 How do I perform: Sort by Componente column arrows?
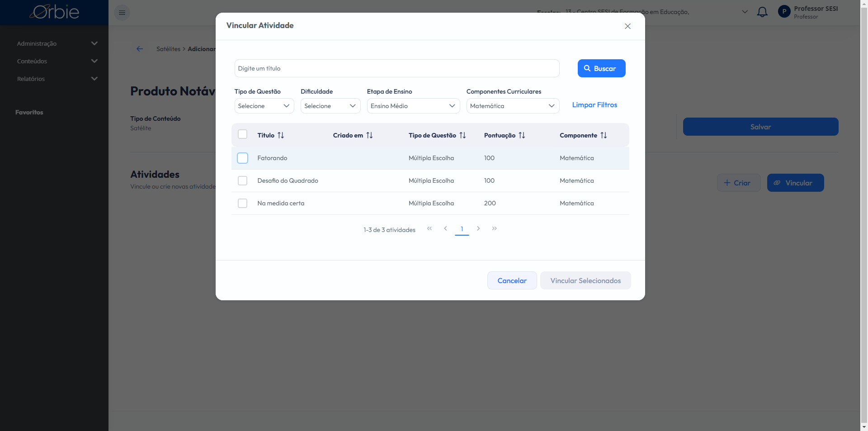pos(604,135)
